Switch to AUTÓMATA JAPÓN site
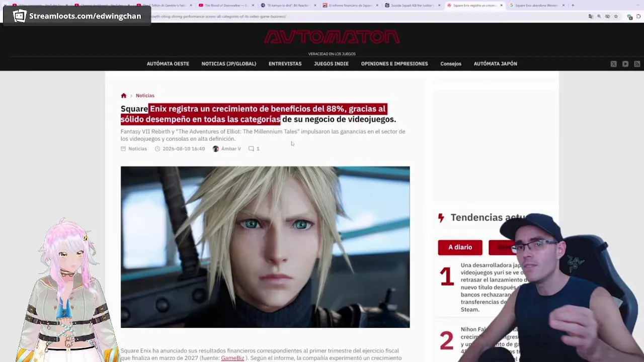 (x=496, y=64)
